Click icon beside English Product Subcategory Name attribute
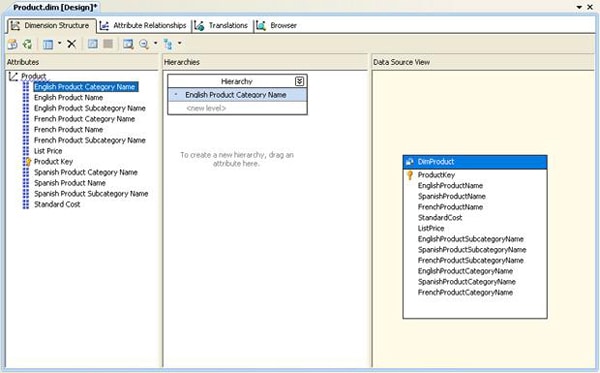The height and width of the screenshot is (373, 600). coord(26,108)
